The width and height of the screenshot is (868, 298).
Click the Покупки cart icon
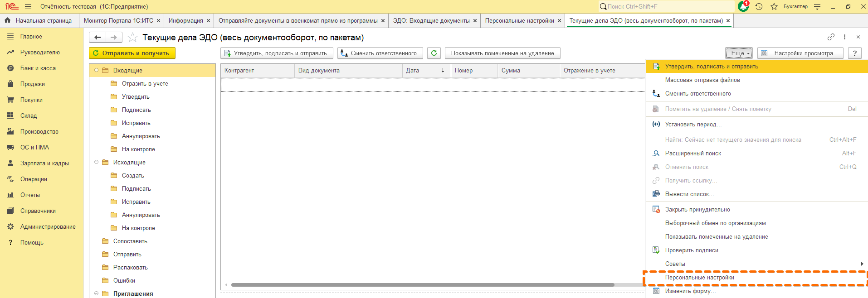pyautogui.click(x=10, y=100)
